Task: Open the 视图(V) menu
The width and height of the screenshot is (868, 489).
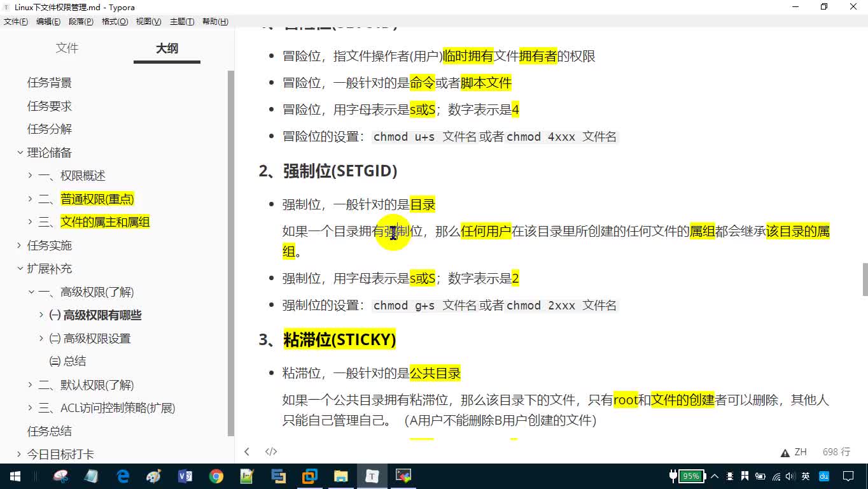Action: (x=148, y=22)
